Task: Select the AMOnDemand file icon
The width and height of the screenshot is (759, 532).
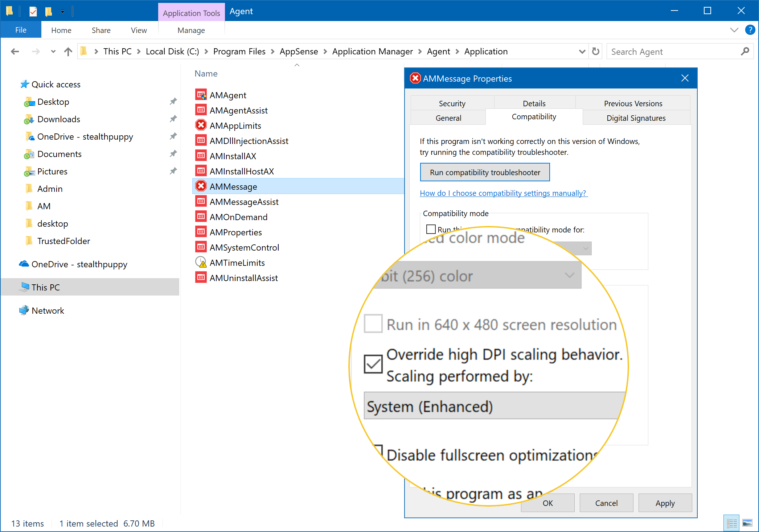Action: [x=201, y=217]
